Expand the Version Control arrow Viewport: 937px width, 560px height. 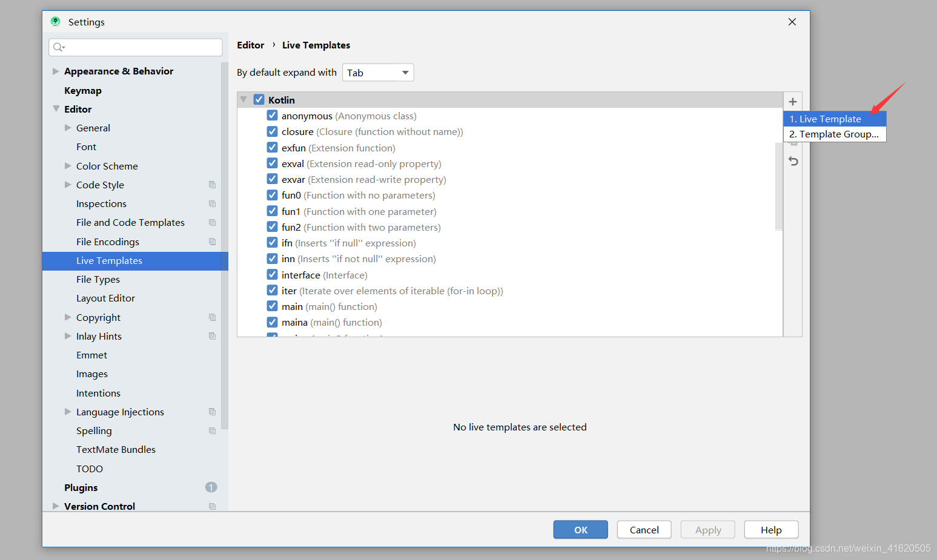click(56, 506)
